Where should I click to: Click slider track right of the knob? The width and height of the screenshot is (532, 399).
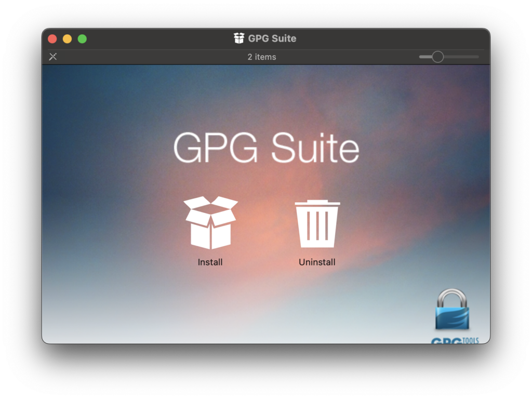tap(462, 57)
